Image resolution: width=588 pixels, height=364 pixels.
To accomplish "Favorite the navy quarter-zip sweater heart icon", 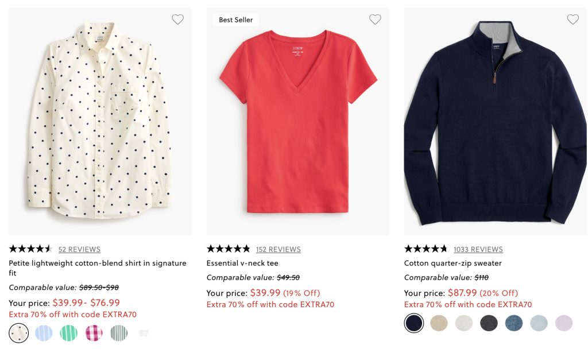I will pos(573,19).
